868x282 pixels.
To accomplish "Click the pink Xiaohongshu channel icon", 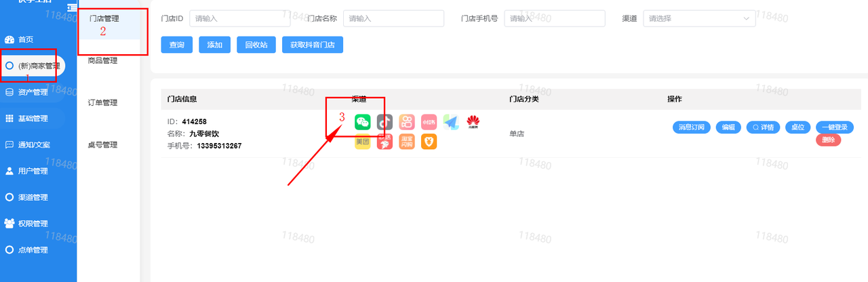I will (x=429, y=122).
